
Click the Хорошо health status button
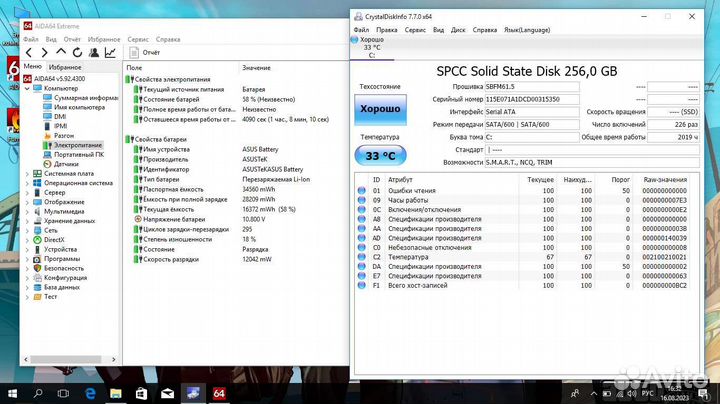click(x=380, y=109)
